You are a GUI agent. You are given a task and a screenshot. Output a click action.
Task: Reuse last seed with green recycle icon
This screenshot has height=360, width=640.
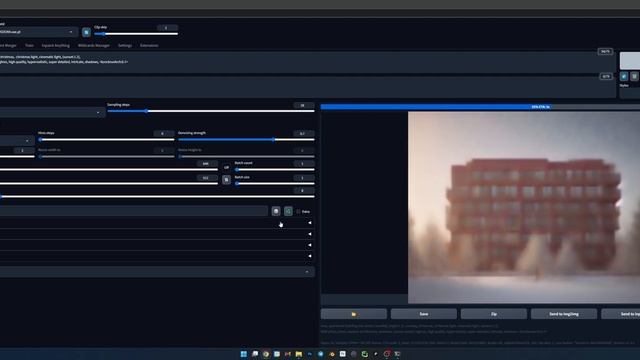[288, 211]
